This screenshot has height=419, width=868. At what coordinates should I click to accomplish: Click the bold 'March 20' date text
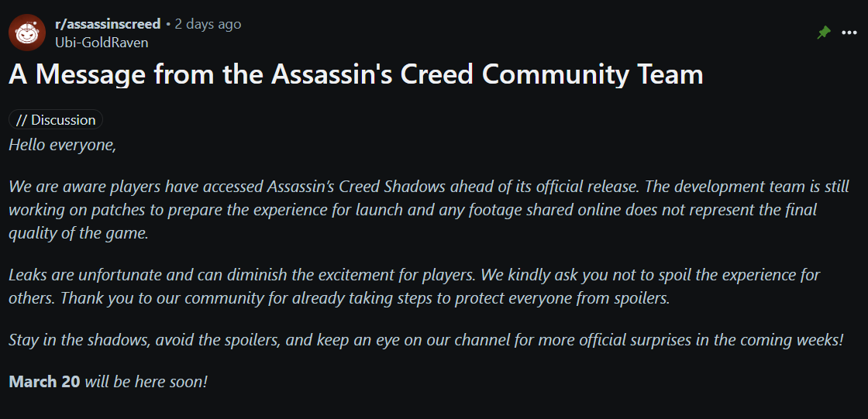tap(44, 382)
